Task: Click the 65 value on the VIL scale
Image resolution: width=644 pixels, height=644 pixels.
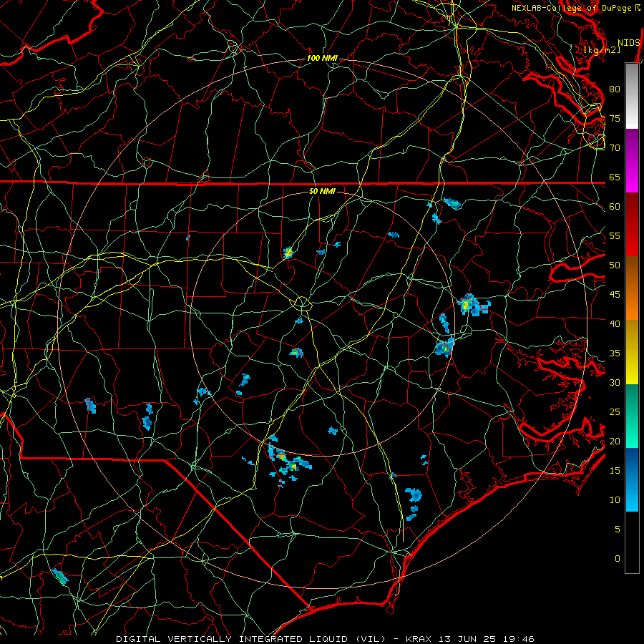Action: [x=615, y=177]
